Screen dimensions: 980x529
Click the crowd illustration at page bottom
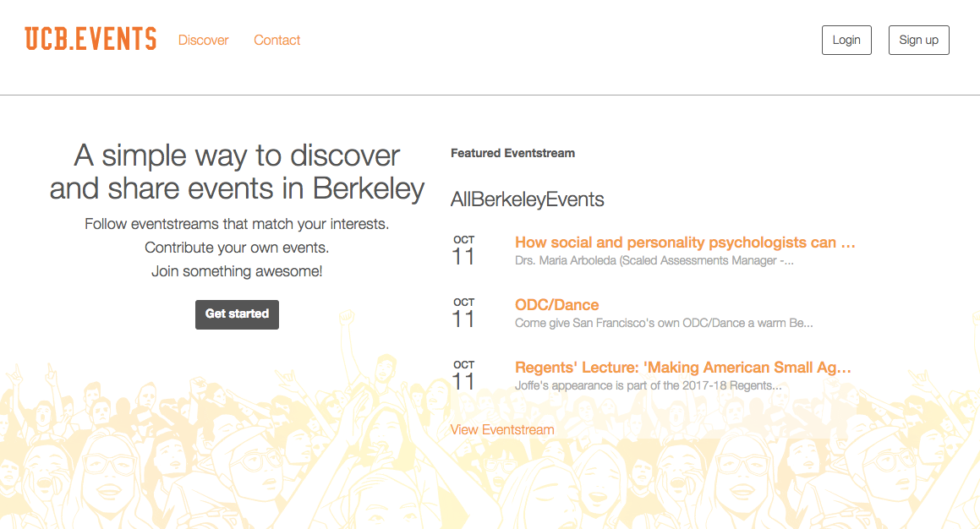pyautogui.click(x=169, y=473)
